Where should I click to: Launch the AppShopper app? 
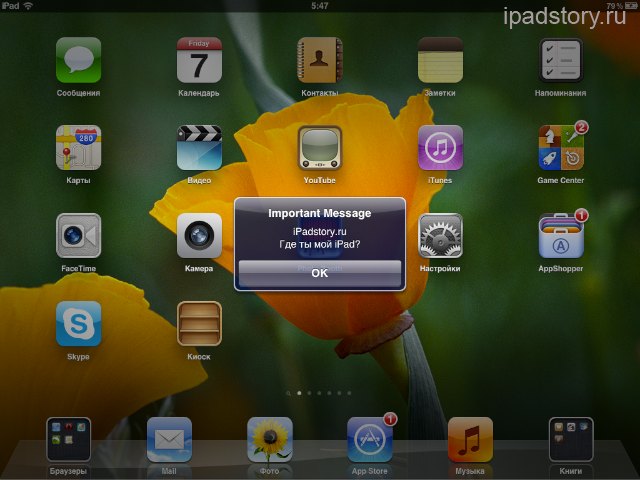click(x=561, y=236)
